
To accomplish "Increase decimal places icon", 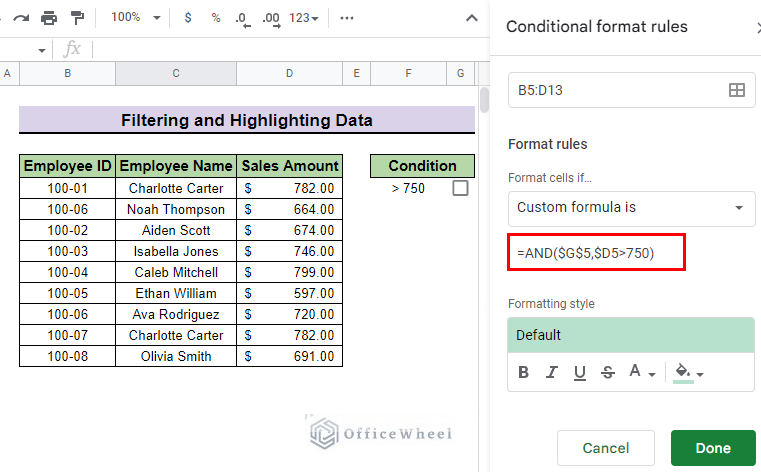I will click(271, 19).
